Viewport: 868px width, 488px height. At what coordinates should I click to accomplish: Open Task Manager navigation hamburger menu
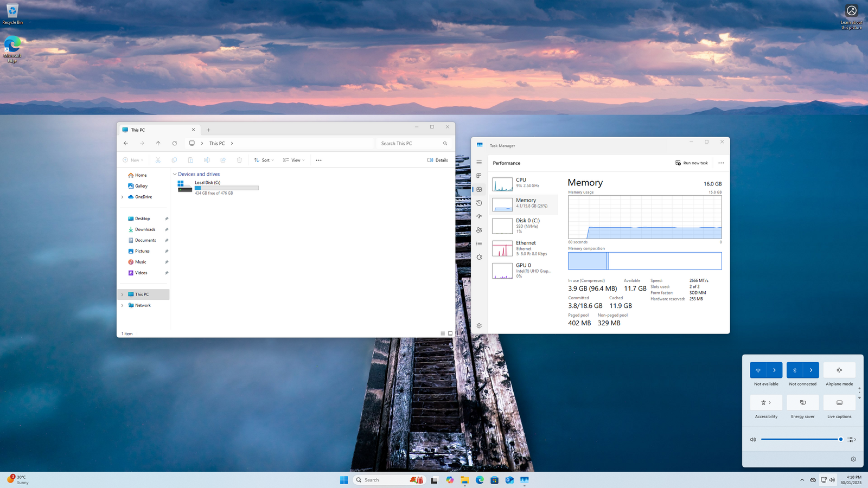(479, 163)
